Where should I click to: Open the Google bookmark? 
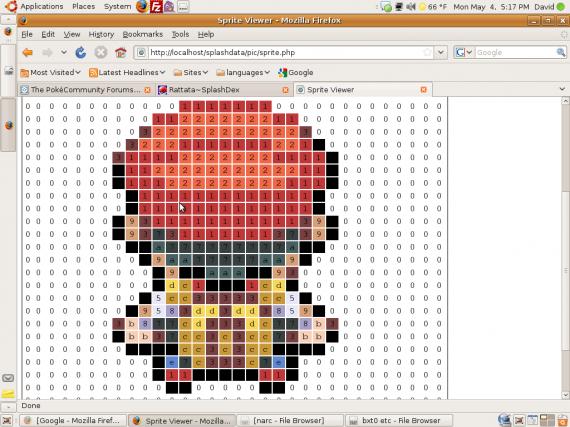click(x=296, y=73)
